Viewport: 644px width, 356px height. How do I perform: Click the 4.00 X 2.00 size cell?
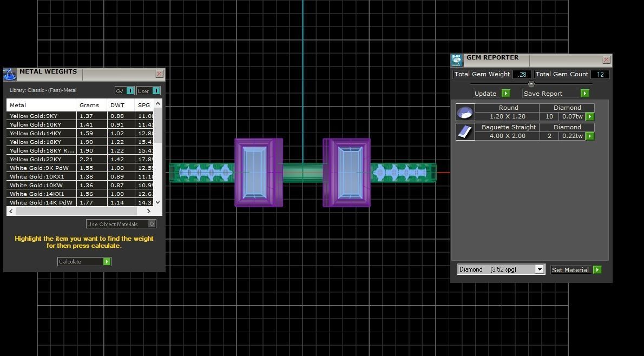click(x=507, y=136)
